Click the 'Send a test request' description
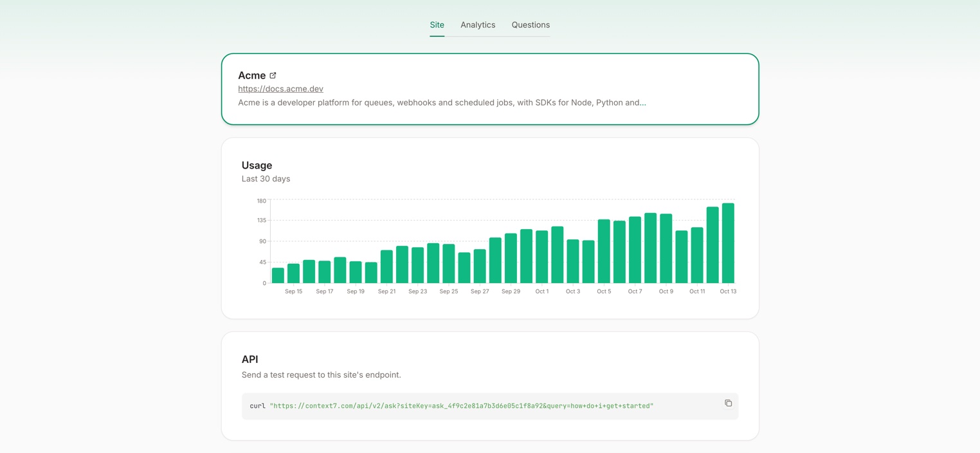 [x=321, y=374]
